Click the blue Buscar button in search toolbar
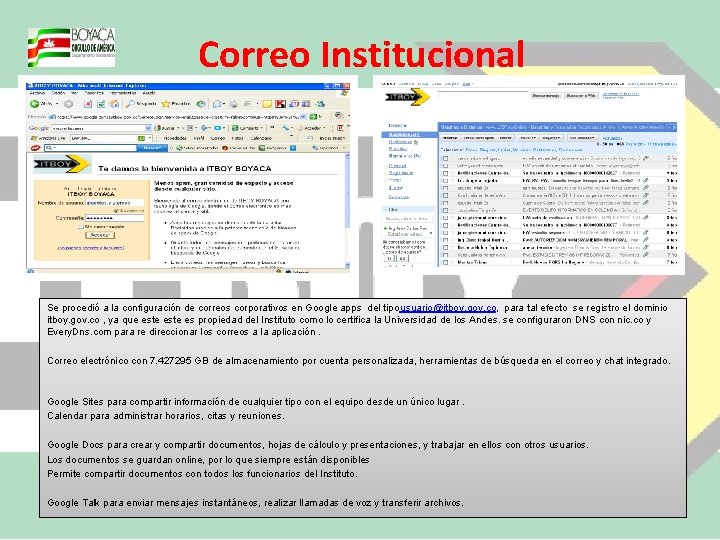The height and width of the screenshot is (540, 720). (x=152, y=148)
